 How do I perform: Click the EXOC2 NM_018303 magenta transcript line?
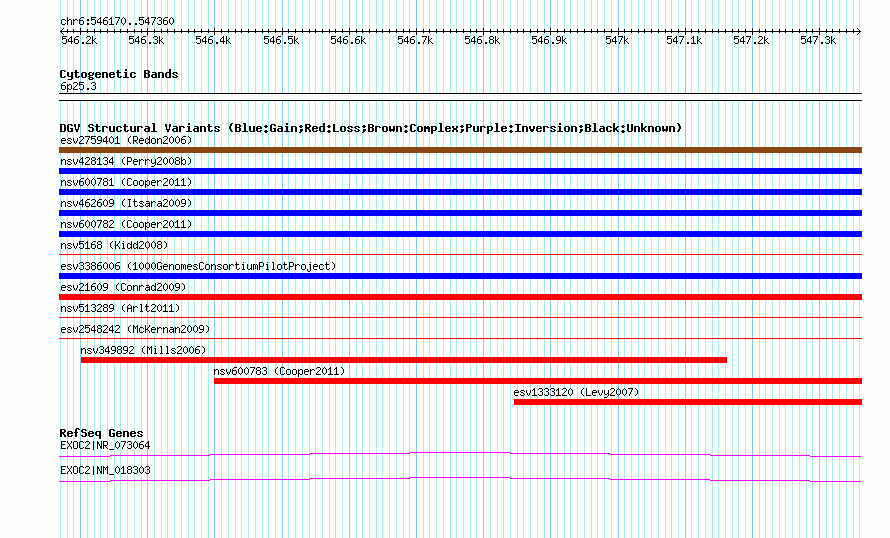point(460,480)
